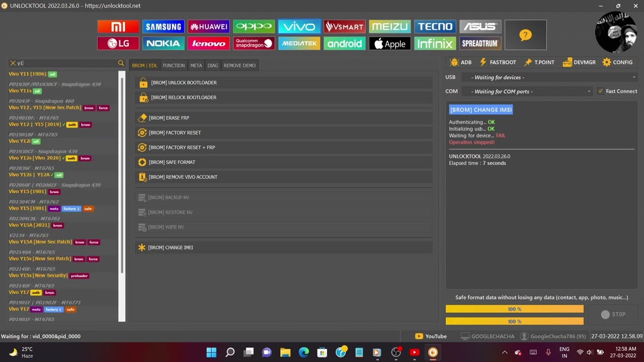Image resolution: width=644 pixels, height=362 pixels.
Task: Switch to the REMOVE DEMO tab
Action: [239, 65]
